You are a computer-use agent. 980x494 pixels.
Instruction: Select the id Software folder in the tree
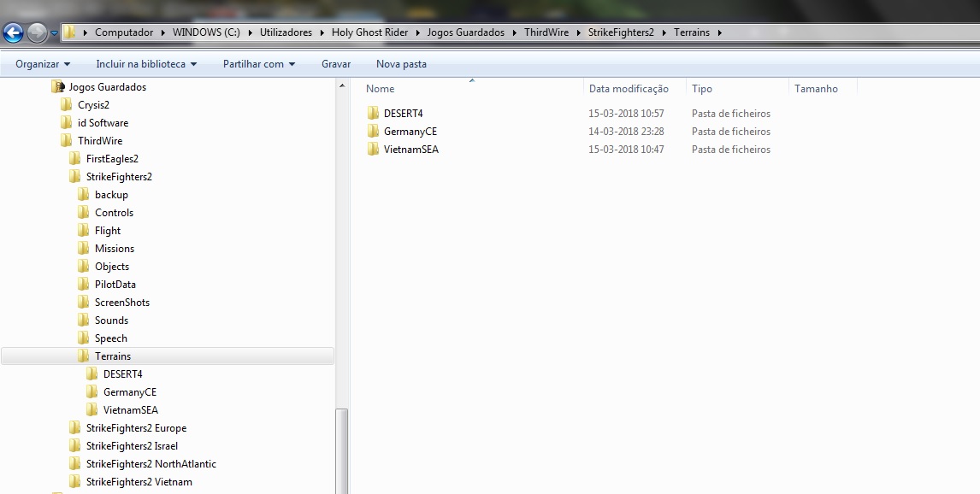click(103, 123)
